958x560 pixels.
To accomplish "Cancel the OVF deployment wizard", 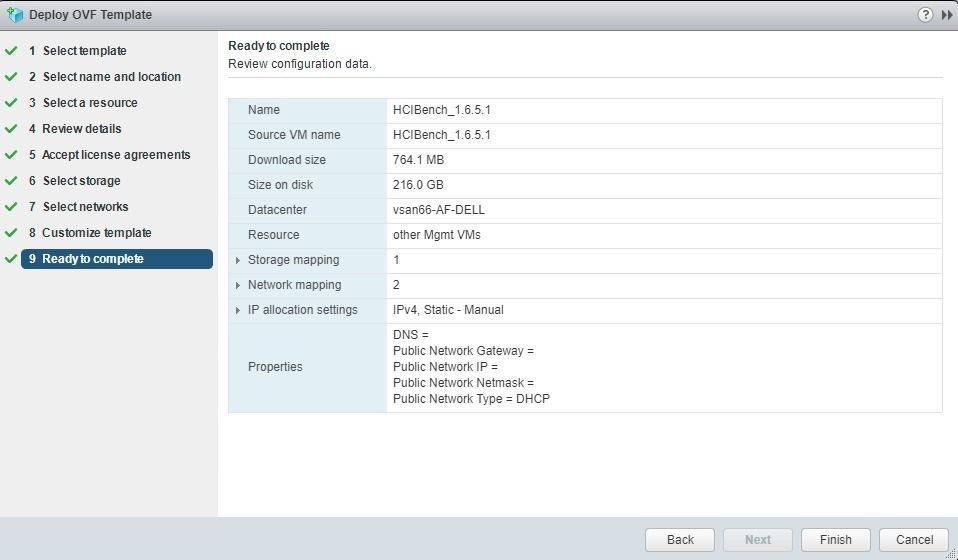I will pyautogui.click(x=914, y=539).
